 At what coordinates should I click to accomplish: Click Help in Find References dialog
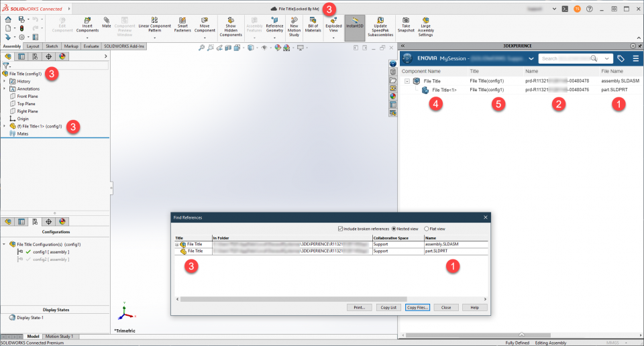pyautogui.click(x=475, y=307)
